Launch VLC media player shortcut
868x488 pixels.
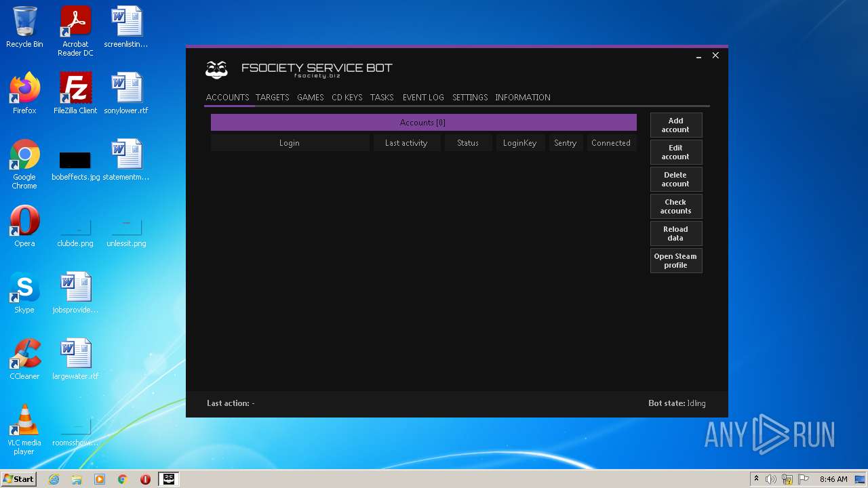pos(24,430)
